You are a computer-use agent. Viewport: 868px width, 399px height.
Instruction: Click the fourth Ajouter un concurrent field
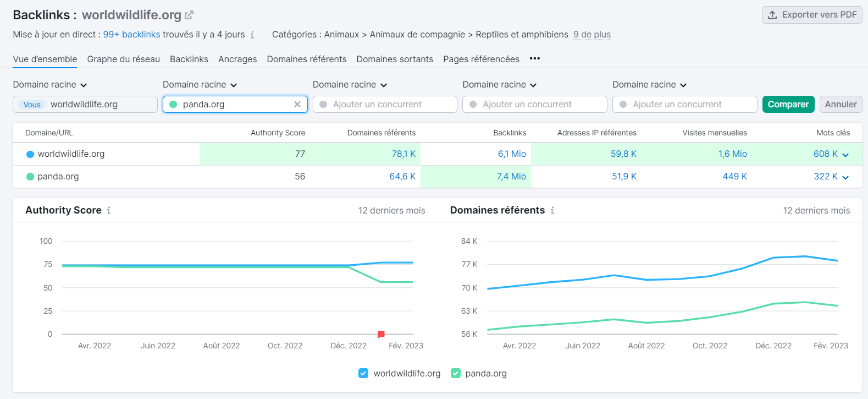[535, 104]
